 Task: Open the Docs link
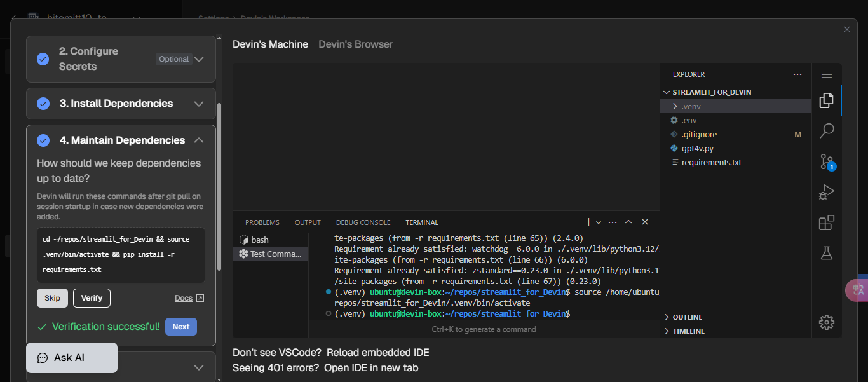(x=184, y=297)
